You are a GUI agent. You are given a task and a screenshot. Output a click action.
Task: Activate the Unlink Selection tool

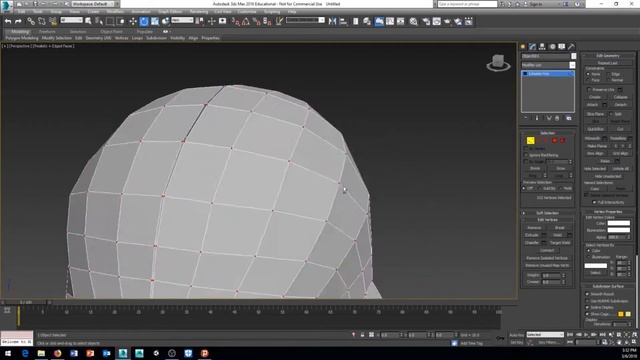click(42, 21)
